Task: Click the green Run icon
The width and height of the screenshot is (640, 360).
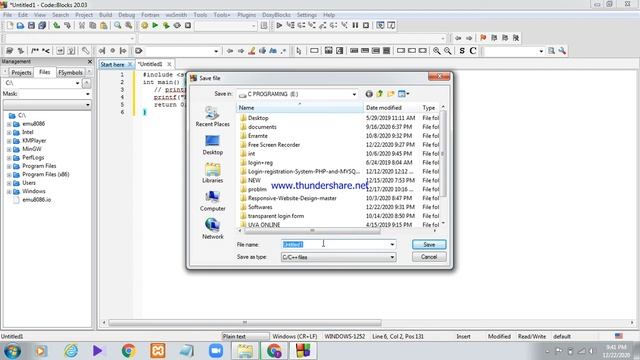Action: click(155, 26)
